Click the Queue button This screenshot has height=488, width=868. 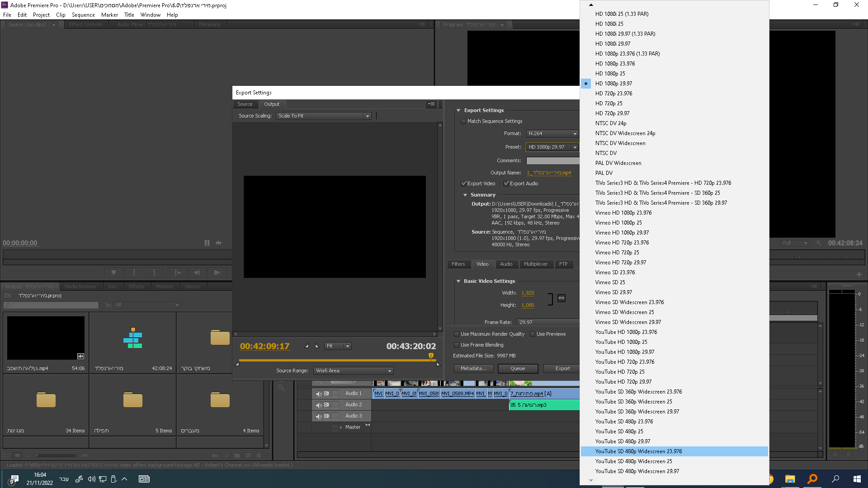518,369
